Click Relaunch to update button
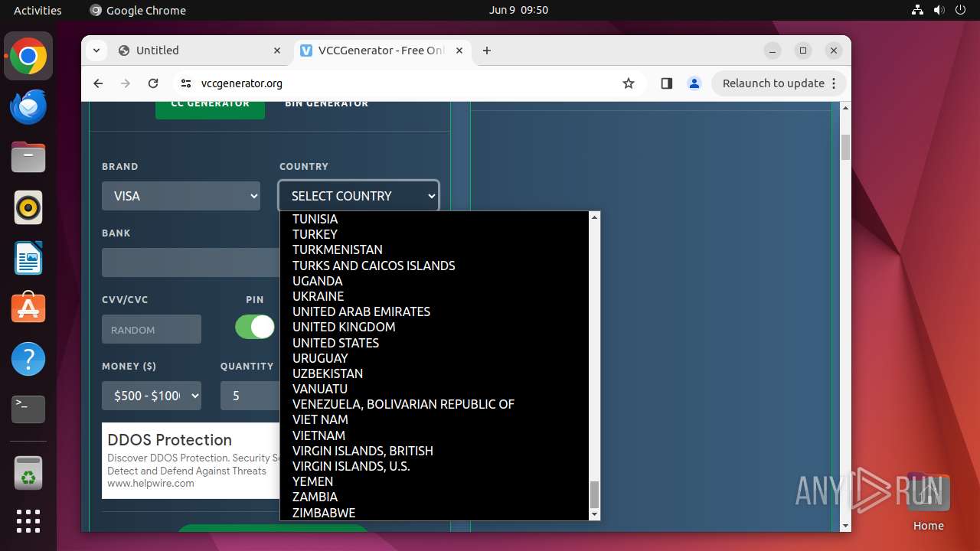This screenshot has height=551, width=980. pyautogui.click(x=779, y=83)
